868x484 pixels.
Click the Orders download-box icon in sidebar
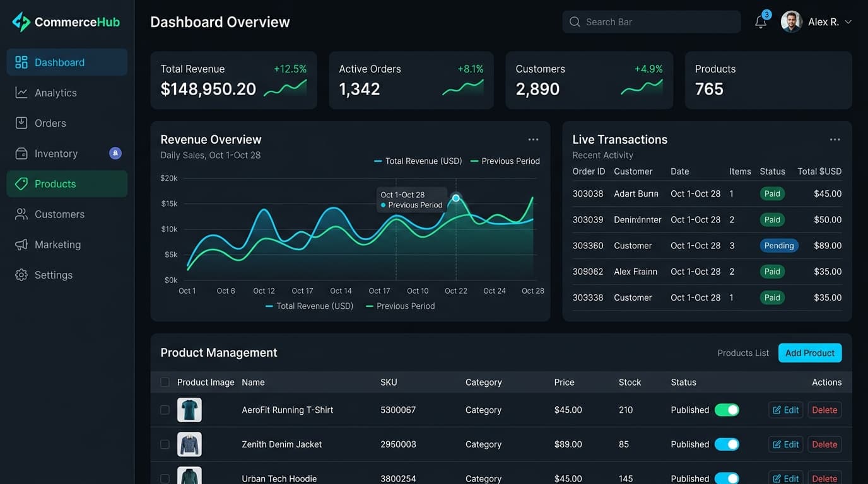(x=21, y=123)
